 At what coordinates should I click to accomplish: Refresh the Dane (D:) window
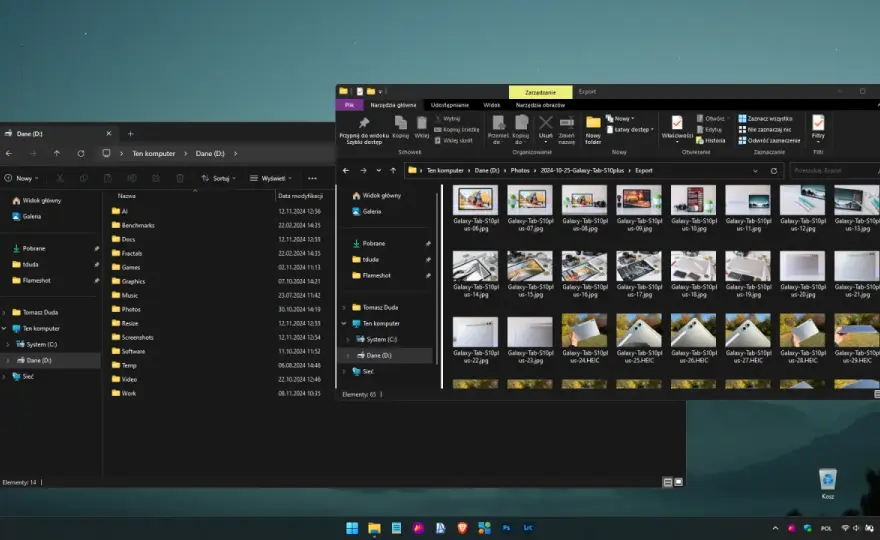(x=81, y=153)
